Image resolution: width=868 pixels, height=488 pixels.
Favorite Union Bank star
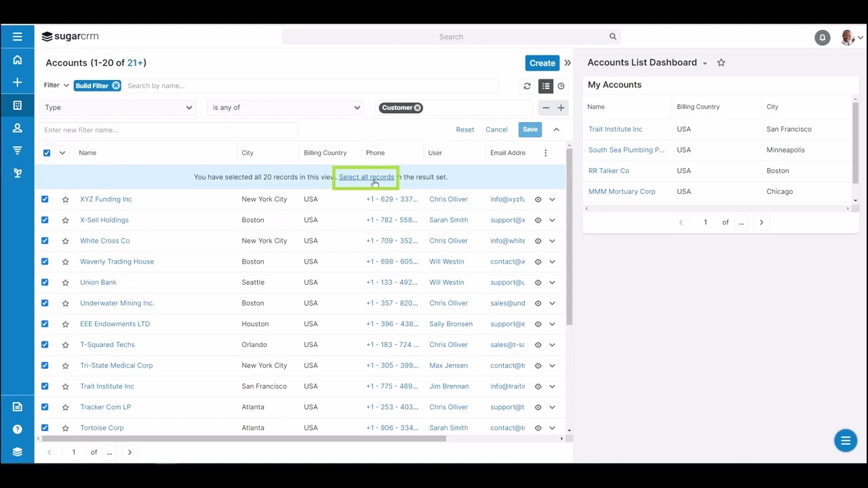point(65,283)
